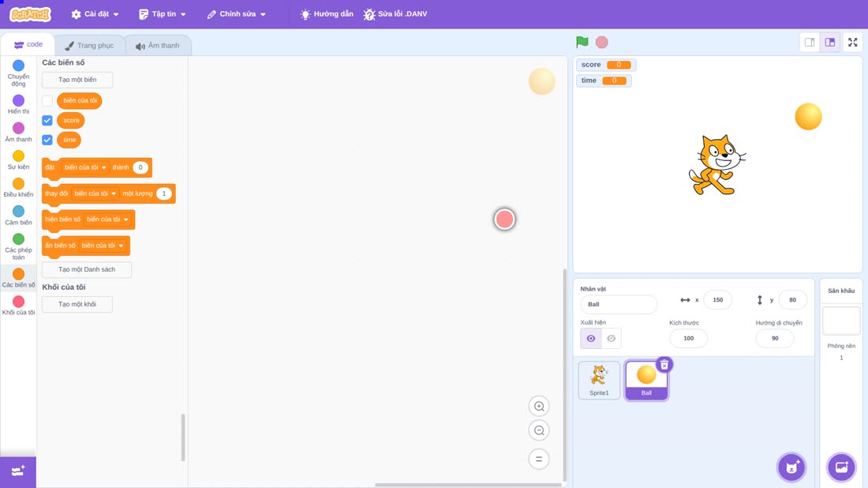Switch to large stage layout

point(830,42)
